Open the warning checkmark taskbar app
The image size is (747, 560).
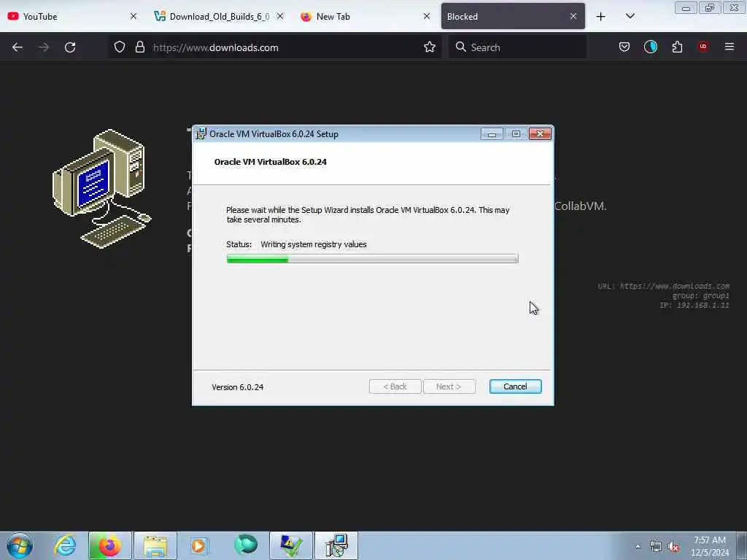[x=290, y=545]
